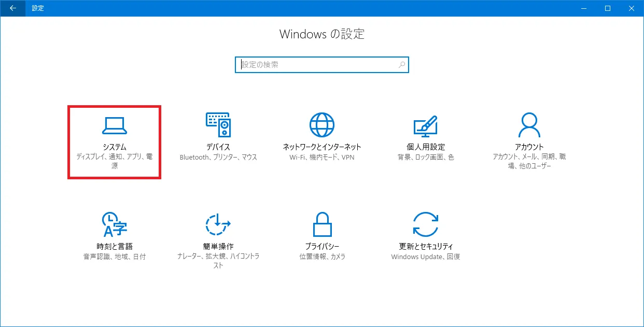644x327 pixels.
Task: Open the 簡単操作 dashed clock icon
Action: pyautogui.click(x=218, y=224)
